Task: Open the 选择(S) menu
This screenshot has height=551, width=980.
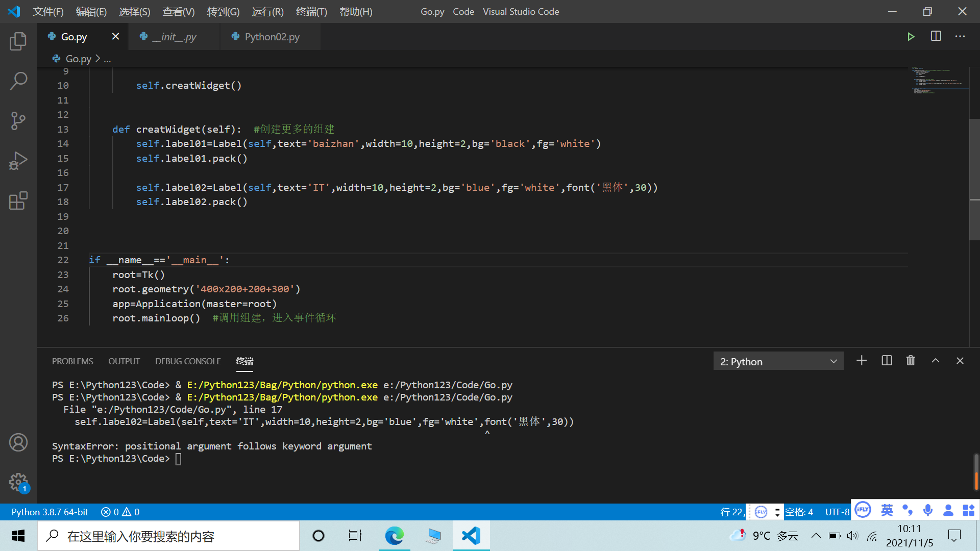Action: tap(134, 11)
